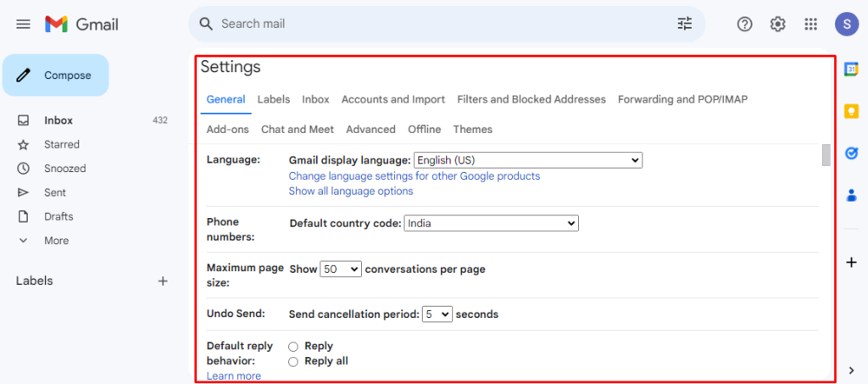Select the Reply all radio button
Image resolution: width=868 pixels, height=384 pixels.
[293, 362]
